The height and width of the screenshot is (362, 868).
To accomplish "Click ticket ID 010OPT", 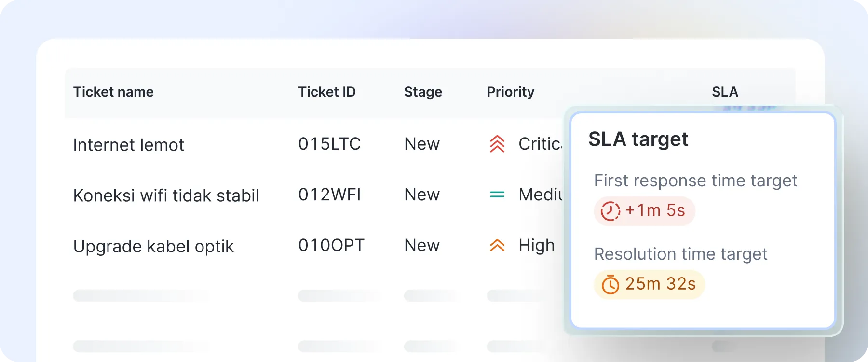I will coord(331,245).
